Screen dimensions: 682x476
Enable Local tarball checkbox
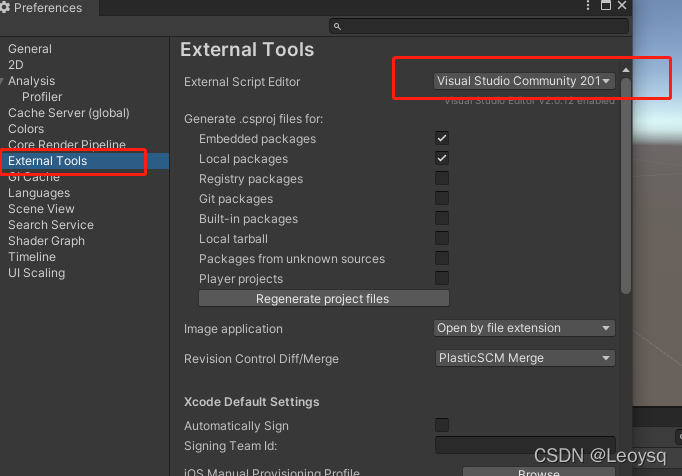[x=442, y=238]
